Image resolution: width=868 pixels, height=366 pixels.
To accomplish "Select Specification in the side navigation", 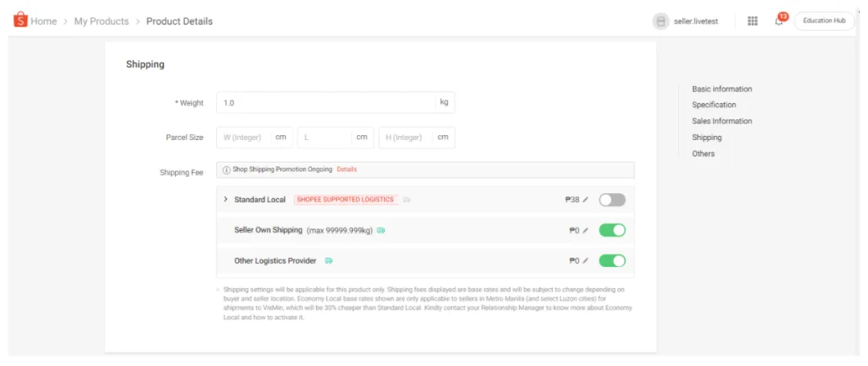I will pyautogui.click(x=714, y=105).
